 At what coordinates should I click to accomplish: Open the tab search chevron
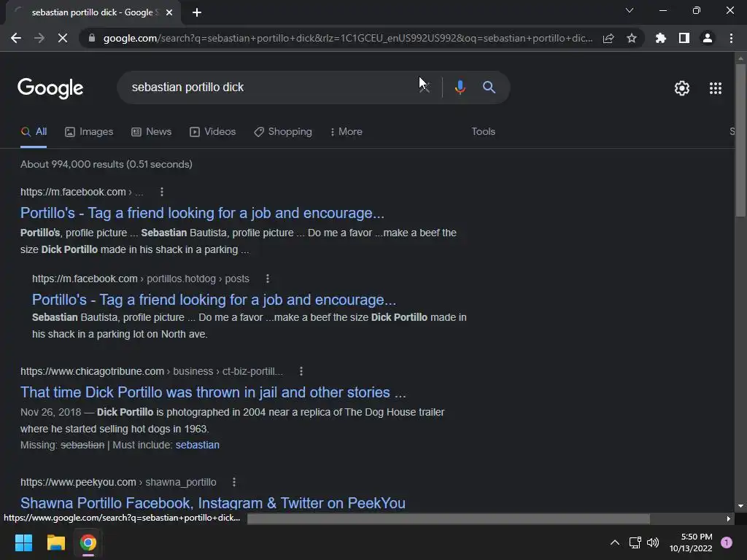point(630,10)
